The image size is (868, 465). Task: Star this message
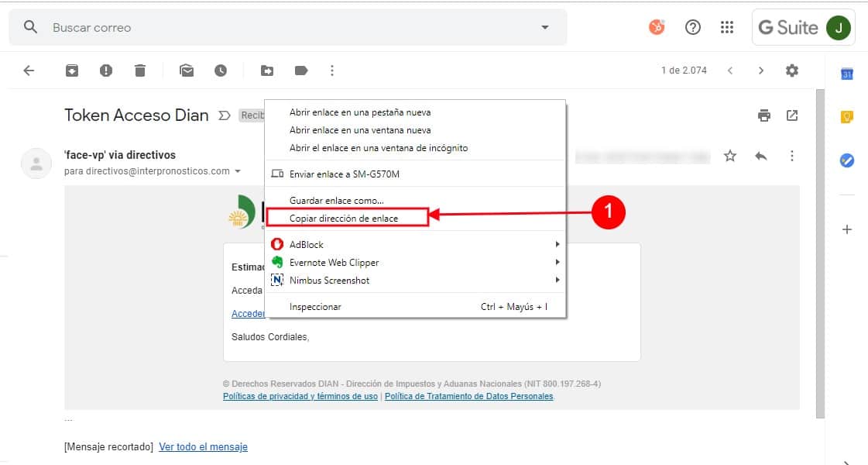click(730, 156)
